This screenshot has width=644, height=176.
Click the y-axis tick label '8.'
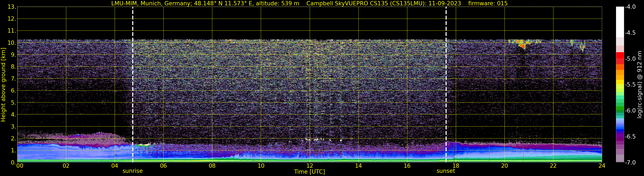[13, 67]
